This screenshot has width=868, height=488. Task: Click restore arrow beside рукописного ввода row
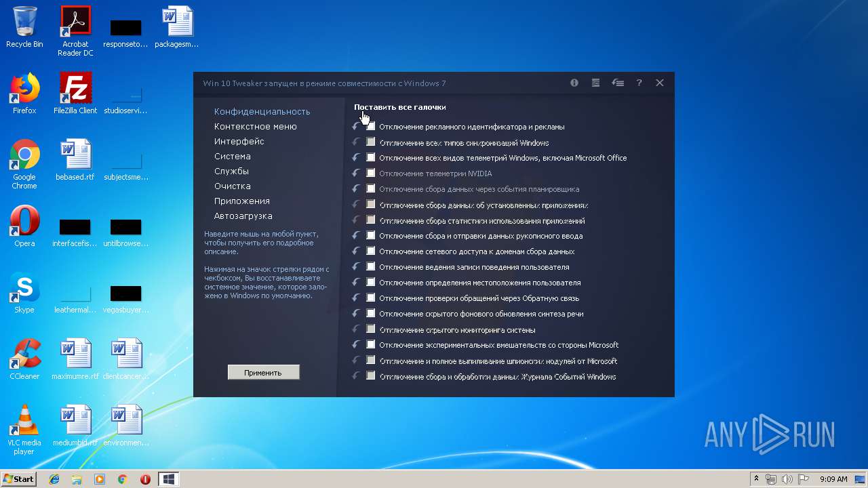(x=356, y=236)
